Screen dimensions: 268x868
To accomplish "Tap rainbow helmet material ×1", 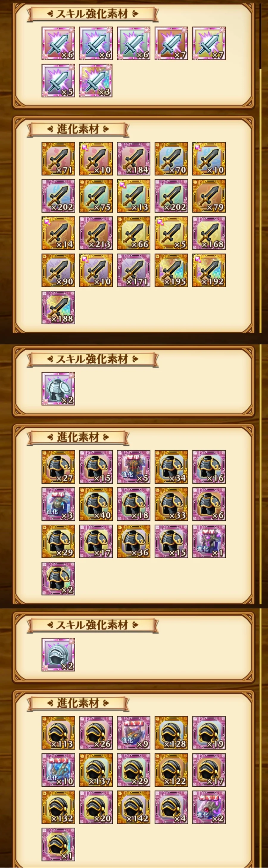I will click(x=58, y=845).
